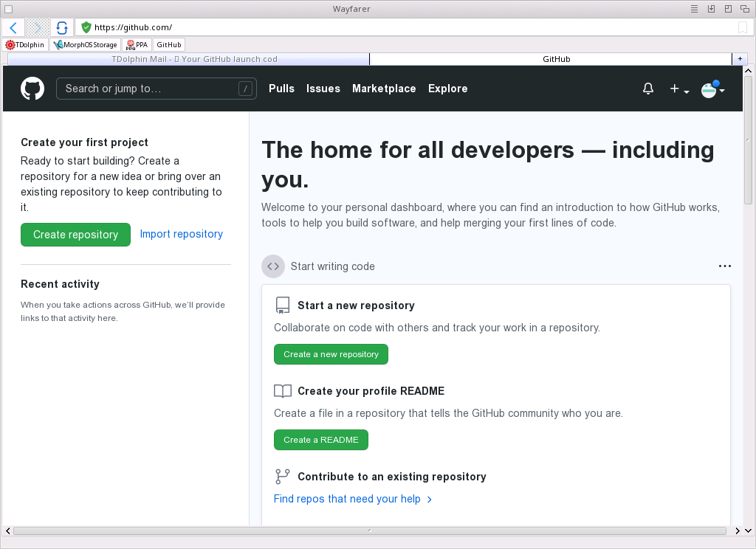Click the Create your first project heading
This screenshot has width=756, height=549.
tap(84, 142)
